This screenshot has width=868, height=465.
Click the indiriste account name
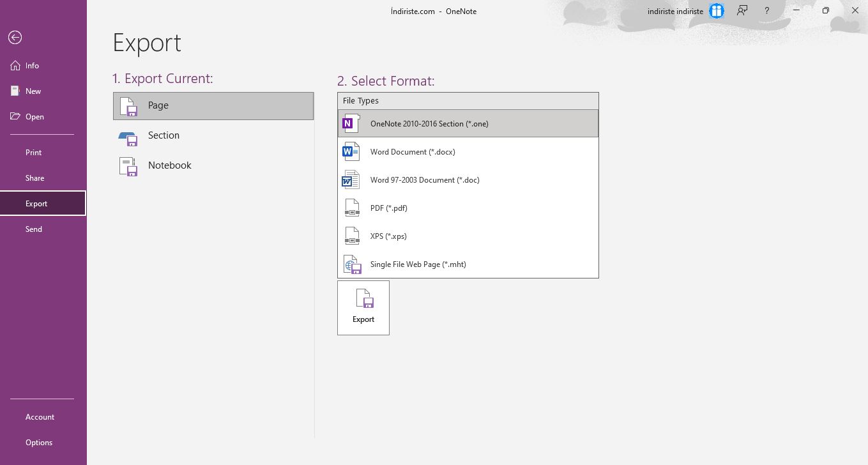tap(675, 11)
